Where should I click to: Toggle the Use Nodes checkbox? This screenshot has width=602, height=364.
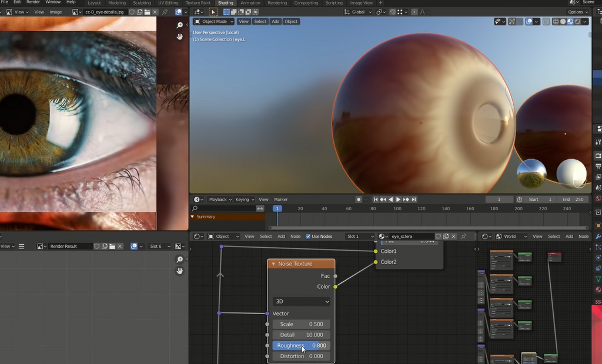coord(308,236)
